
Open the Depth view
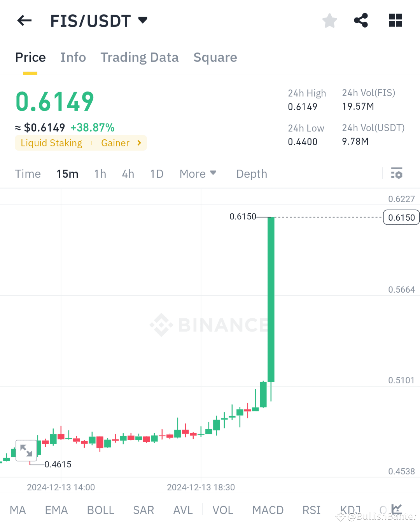[251, 174]
